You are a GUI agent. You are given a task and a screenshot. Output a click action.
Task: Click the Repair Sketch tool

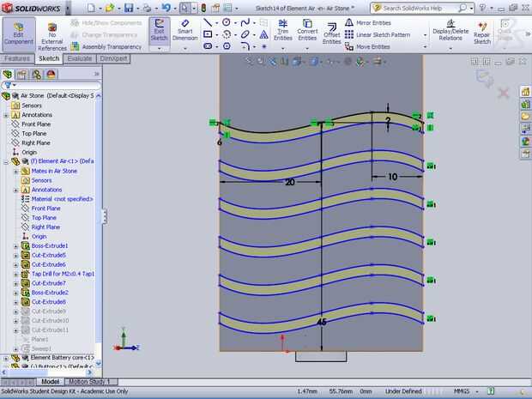482,33
